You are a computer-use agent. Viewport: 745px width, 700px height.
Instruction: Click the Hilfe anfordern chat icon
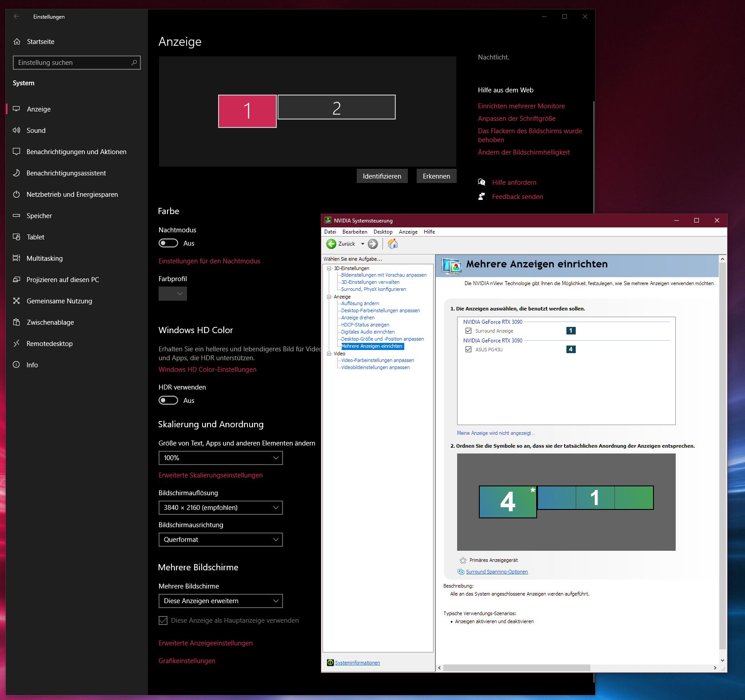(482, 182)
